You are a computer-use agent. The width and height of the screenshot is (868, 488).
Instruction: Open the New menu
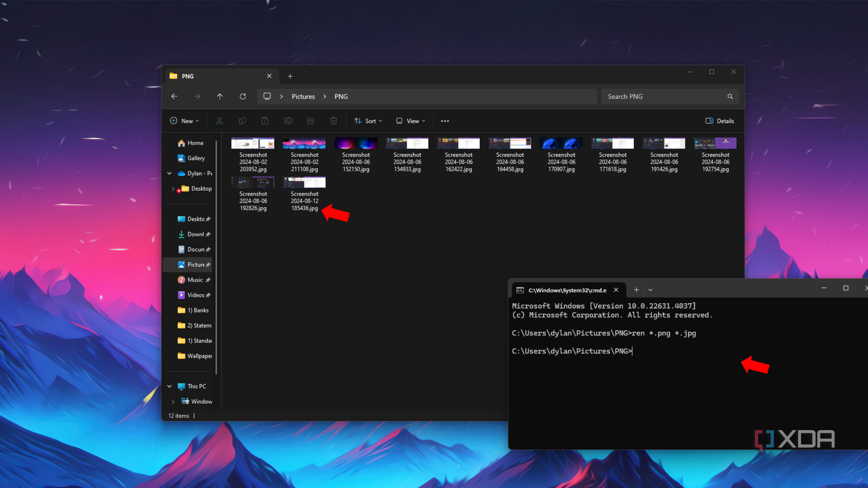click(x=184, y=120)
